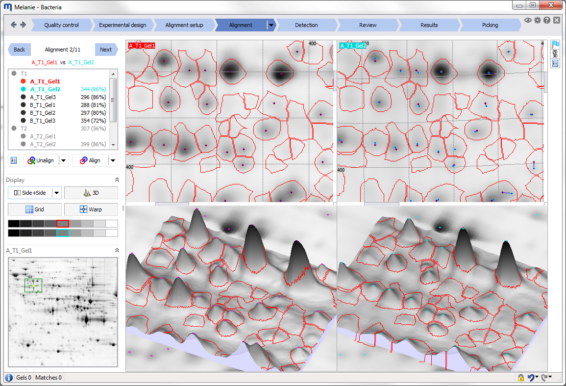Click the Back alignment button
Image resolution: width=566 pixels, height=386 pixels.
tap(19, 50)
